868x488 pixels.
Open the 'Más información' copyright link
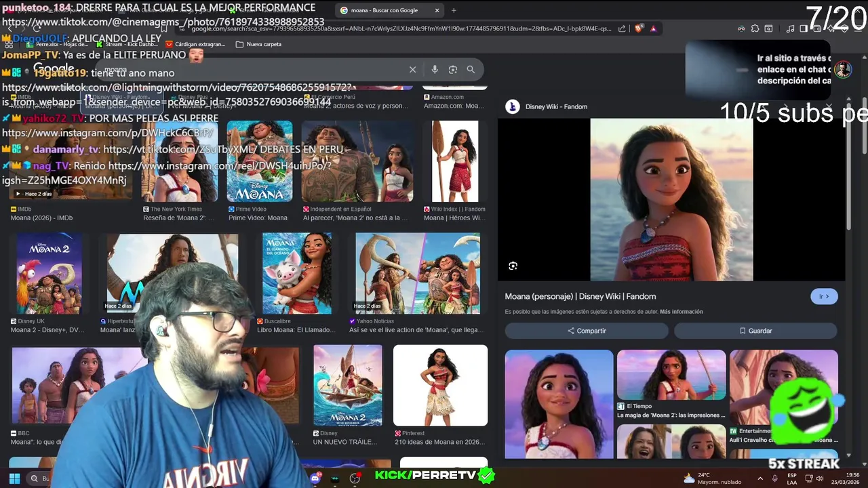click(681, 312)
